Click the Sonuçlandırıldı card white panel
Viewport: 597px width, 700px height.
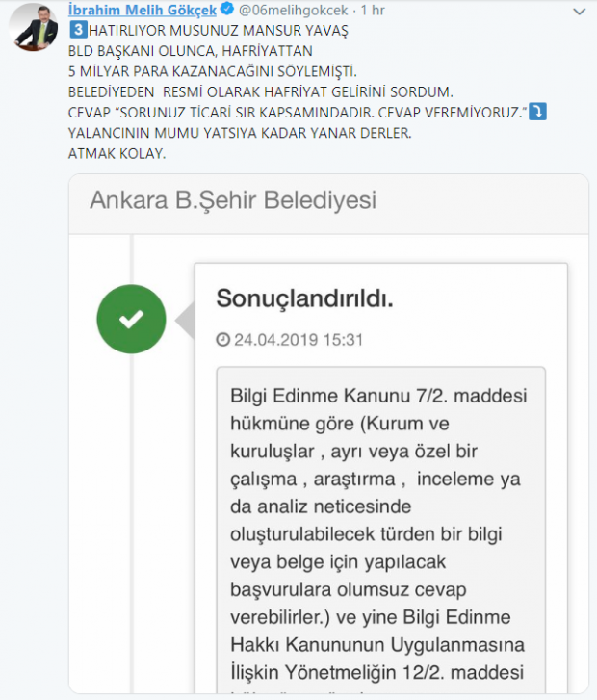tap(381, 479)
